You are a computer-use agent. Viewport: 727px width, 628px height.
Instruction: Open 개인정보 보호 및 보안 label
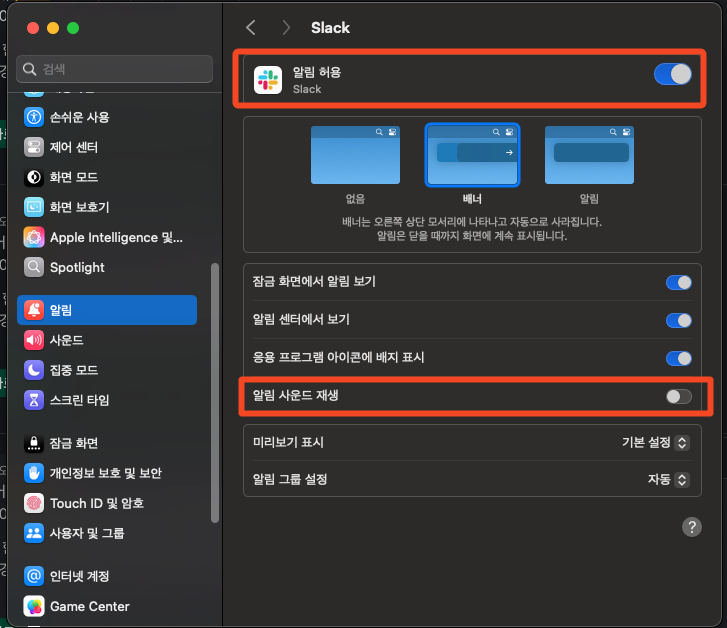tap(106, 473)
